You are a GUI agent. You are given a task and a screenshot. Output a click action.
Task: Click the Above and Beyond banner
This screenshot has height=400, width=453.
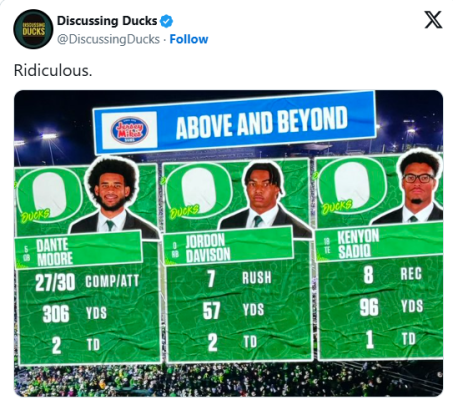(235, 123)
